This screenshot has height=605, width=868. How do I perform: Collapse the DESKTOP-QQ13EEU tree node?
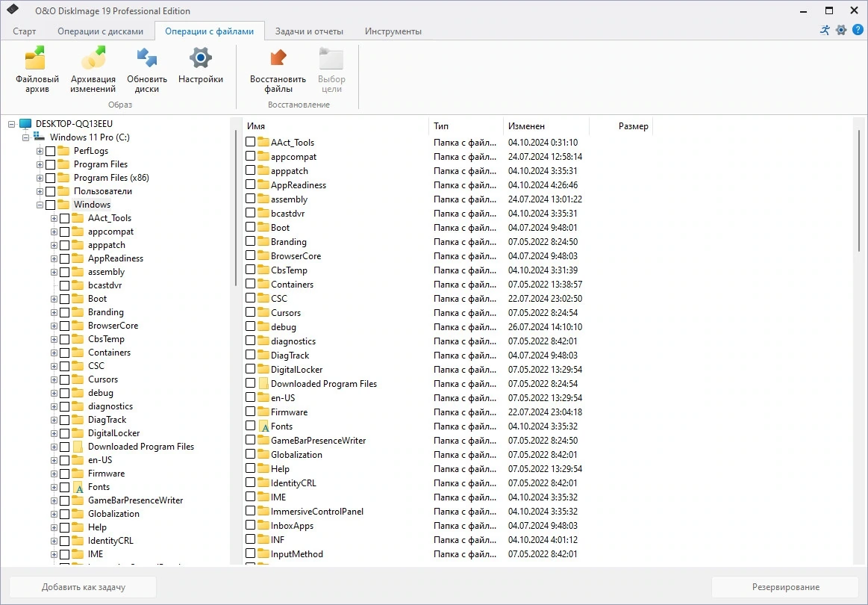click(12, 124)
